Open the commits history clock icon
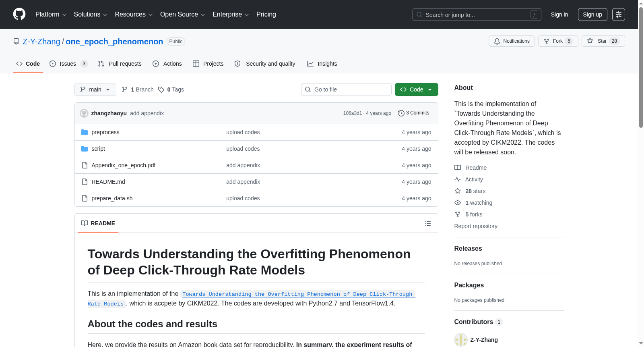The height and width of the screenshot is (347, 644). 401,113
